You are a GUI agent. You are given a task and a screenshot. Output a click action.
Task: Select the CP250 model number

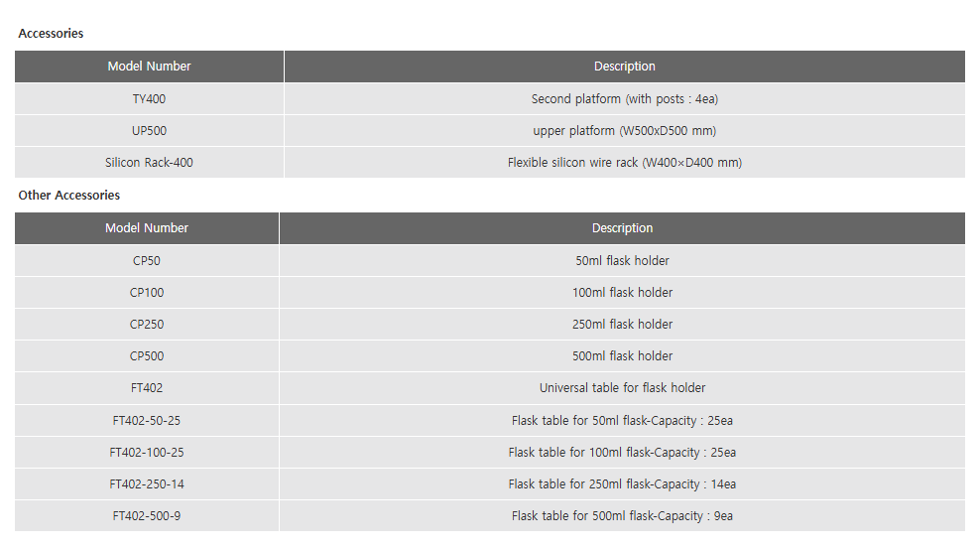click(146, 325)
